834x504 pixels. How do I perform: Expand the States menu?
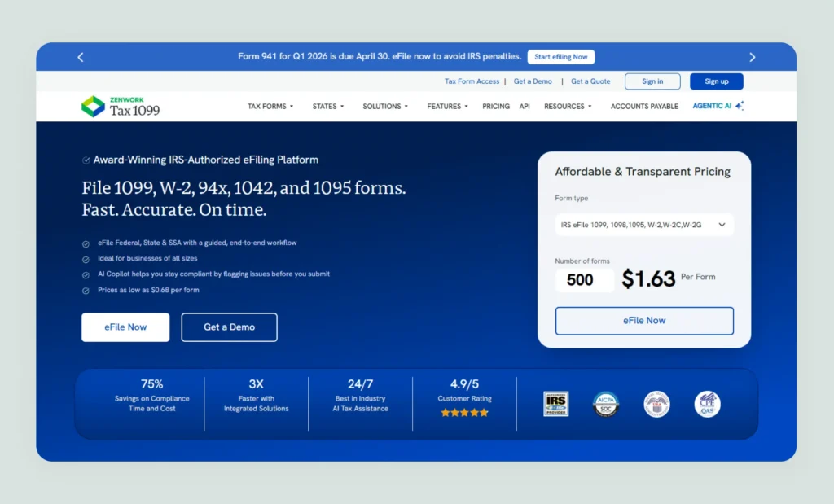pos(327,107)
